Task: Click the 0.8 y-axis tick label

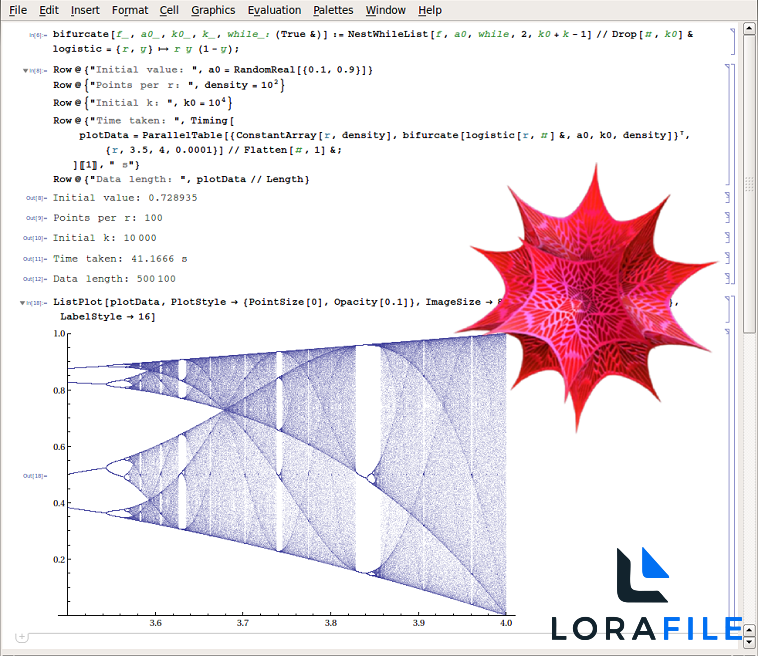Action: [x=59, y=391]
